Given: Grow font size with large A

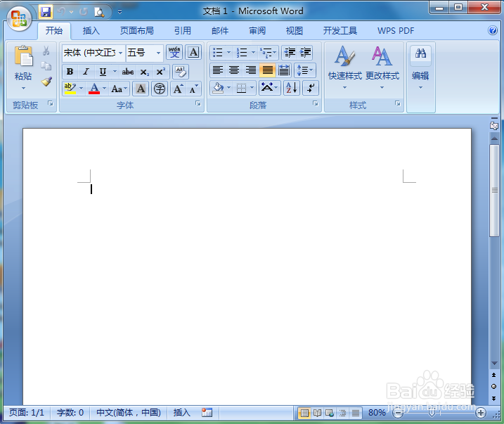Looking at the screenshot, I should 179,89.
